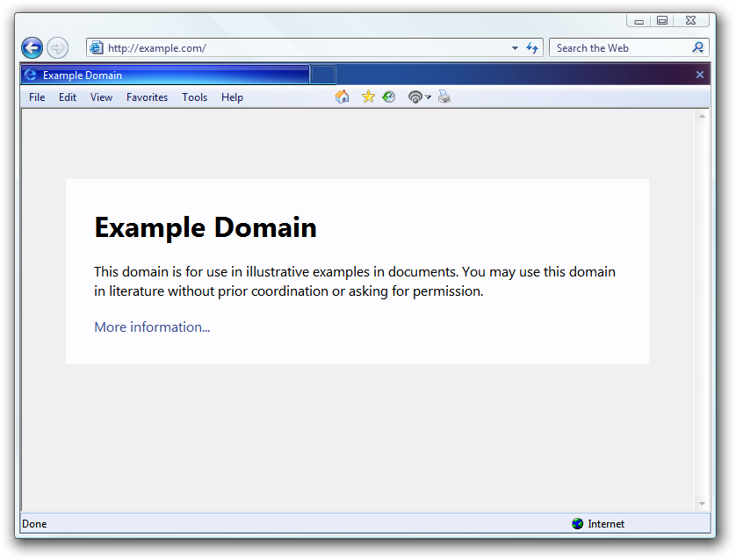Click the Refresh icon beside address bar
This screenshot has width=736, height=560.
click(x=532, y=48)
